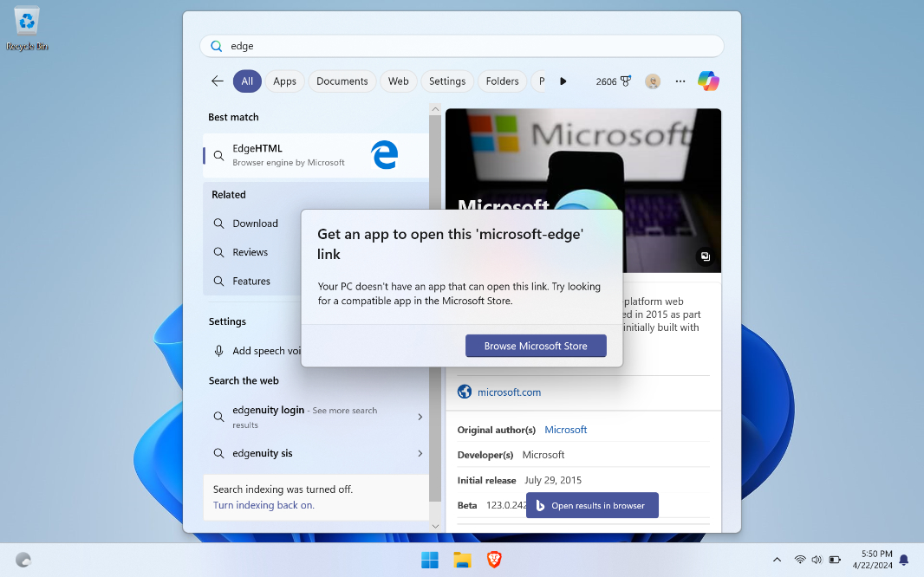Select the Features related search
This screenshot has height=577, width=924.
pos(251,281)
